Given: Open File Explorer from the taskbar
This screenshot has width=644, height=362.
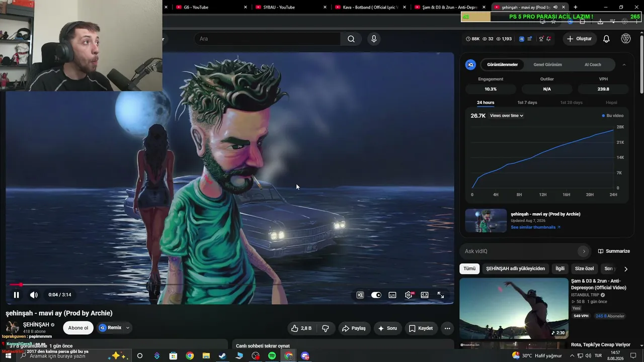Looking at the screenshot, I should click(x=206, y=356).
